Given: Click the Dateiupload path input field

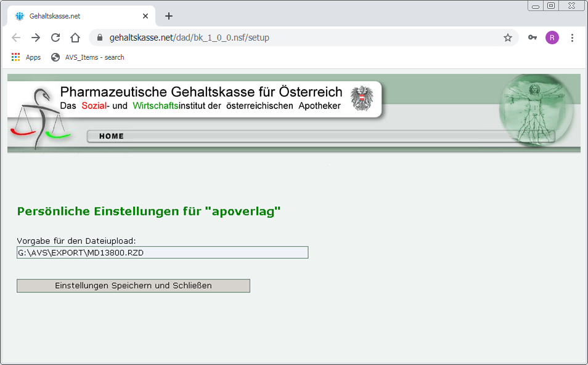Looking at the screenshot, I should click(x=162, y=252).
